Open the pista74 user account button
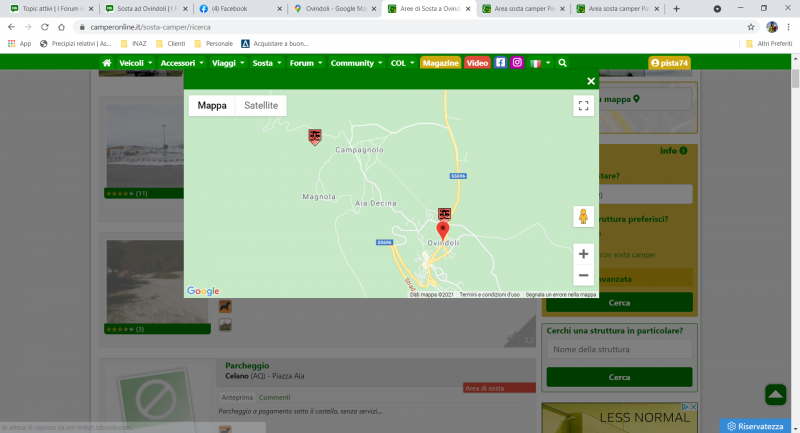The image size is (800, 433). click(x=669, y=62)
